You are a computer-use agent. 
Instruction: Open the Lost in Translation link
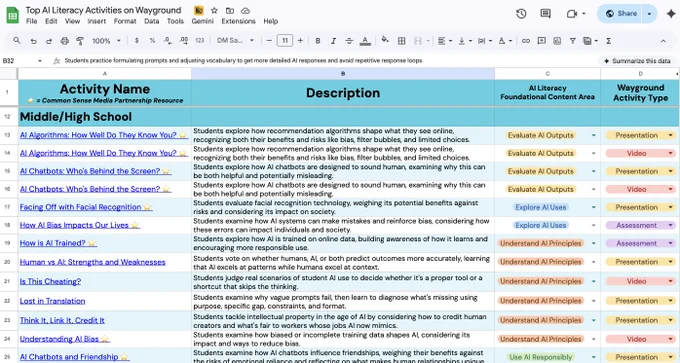tap(52, 301)
